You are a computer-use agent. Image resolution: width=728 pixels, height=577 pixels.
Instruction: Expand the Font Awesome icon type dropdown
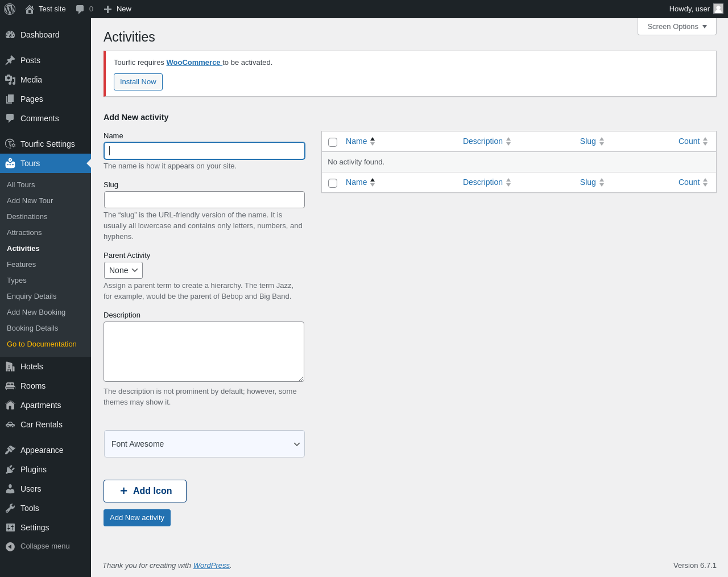[x=204, y=444]
